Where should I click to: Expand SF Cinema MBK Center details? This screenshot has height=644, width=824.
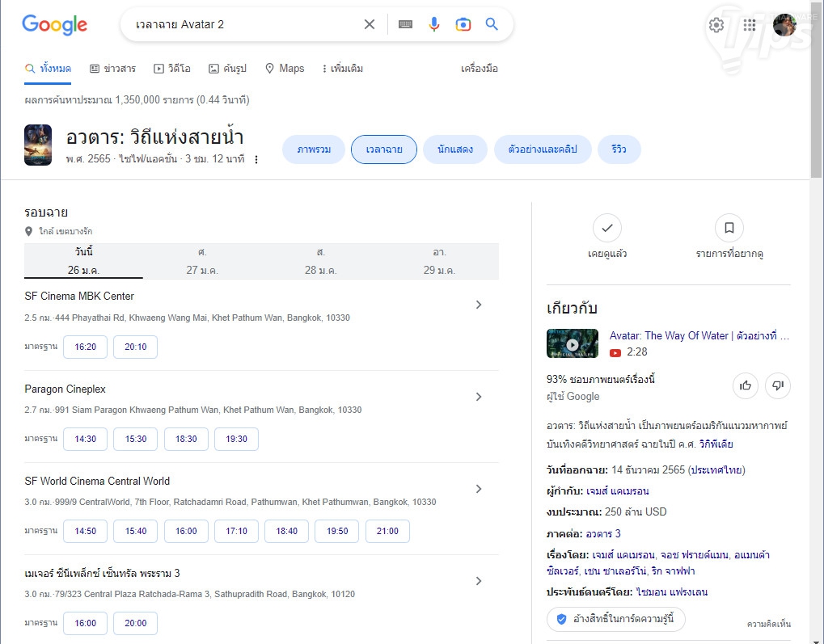coord(479,305)
